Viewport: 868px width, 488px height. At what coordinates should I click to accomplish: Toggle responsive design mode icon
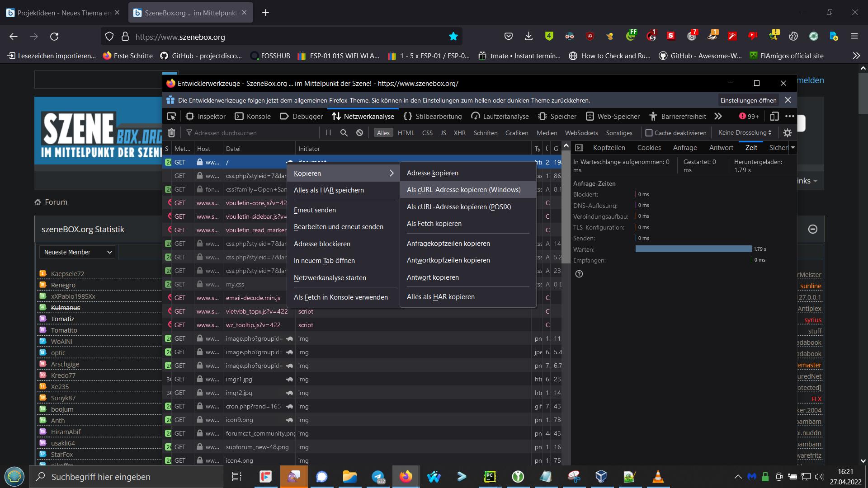[774, 116]
